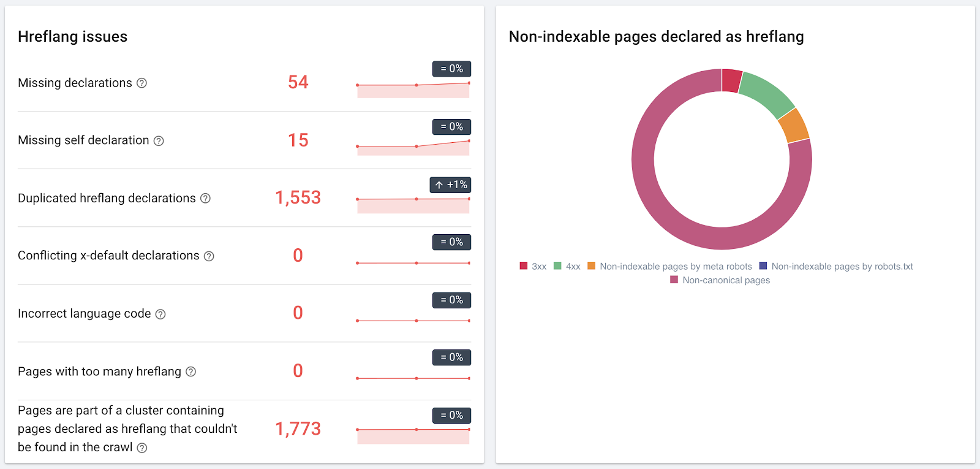Click the red 3xx donut segment

pos(731,80)
